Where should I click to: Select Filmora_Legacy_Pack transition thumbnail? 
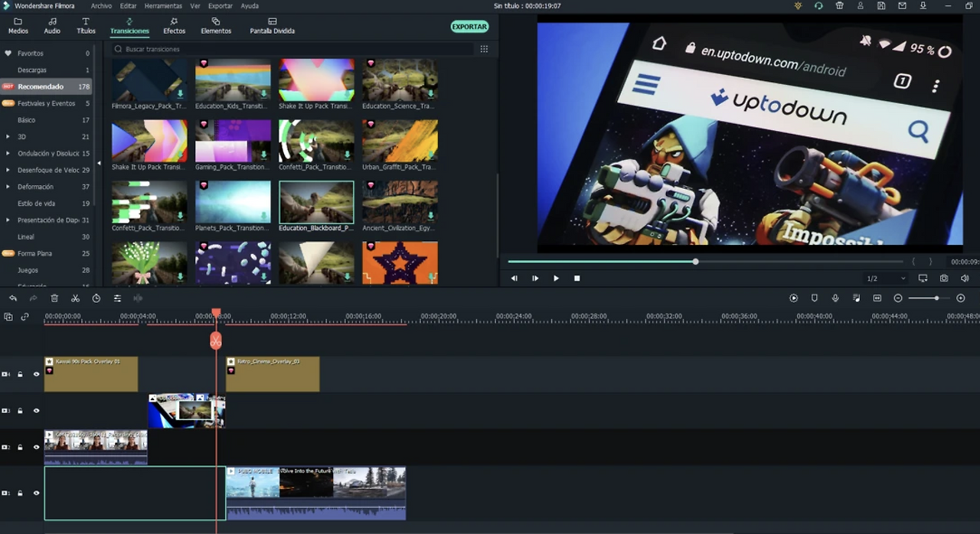(x=149, y=80)
